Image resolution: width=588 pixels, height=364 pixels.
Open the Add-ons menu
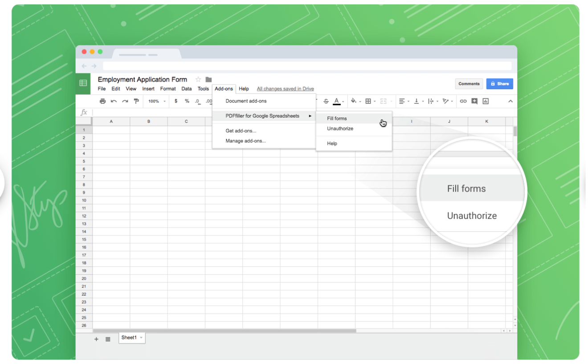224,89
